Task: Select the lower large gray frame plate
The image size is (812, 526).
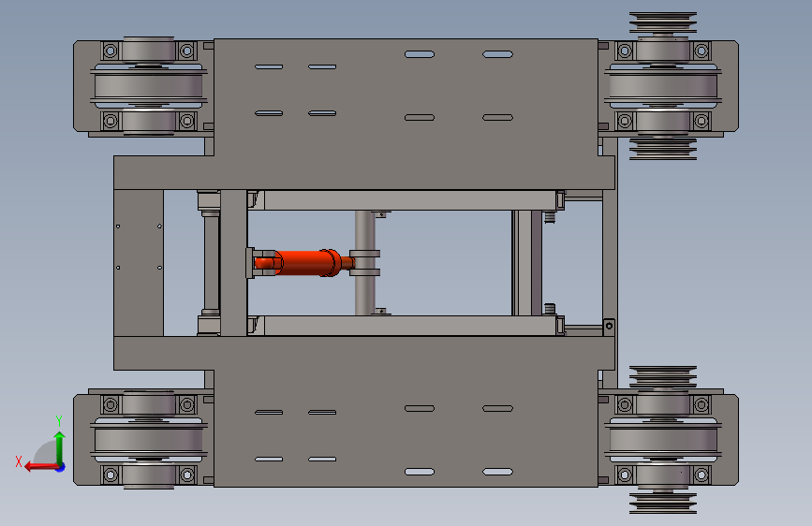Action: coord(406,412)
